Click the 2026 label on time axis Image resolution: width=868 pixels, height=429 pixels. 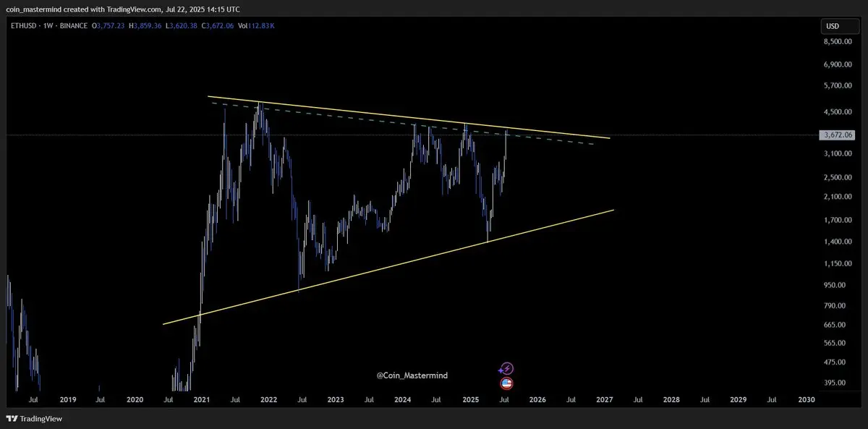[537, 399]
